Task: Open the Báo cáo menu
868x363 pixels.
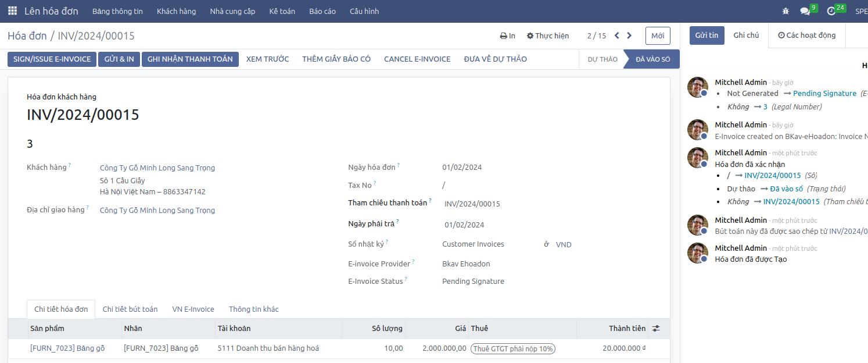Action: pyautogui.click(x=322, y=11)
